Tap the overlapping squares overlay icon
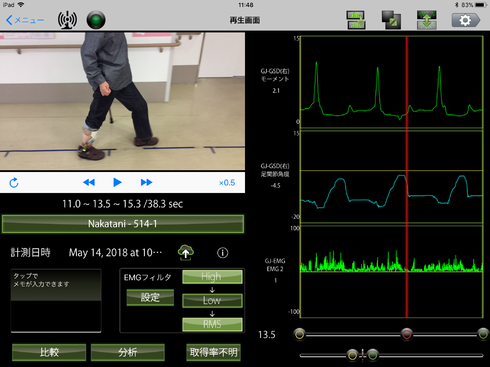 [391, 20]
